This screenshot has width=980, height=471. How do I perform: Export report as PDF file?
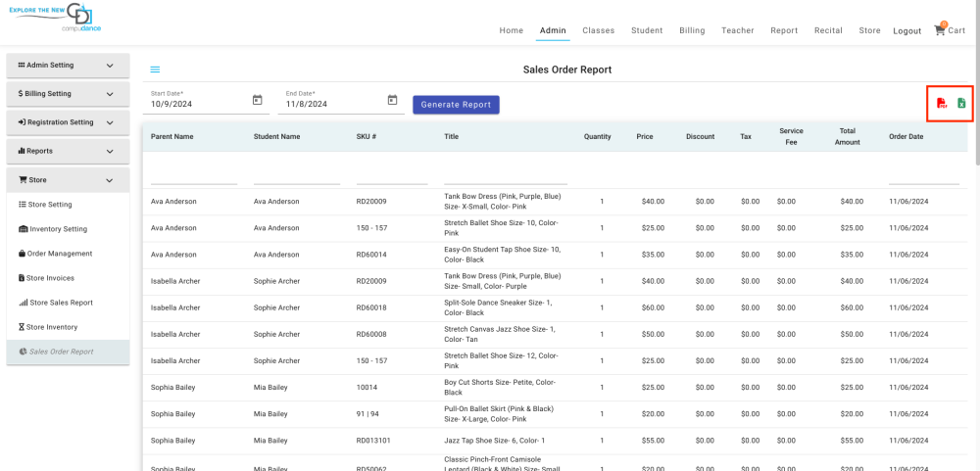pos(941,104)
